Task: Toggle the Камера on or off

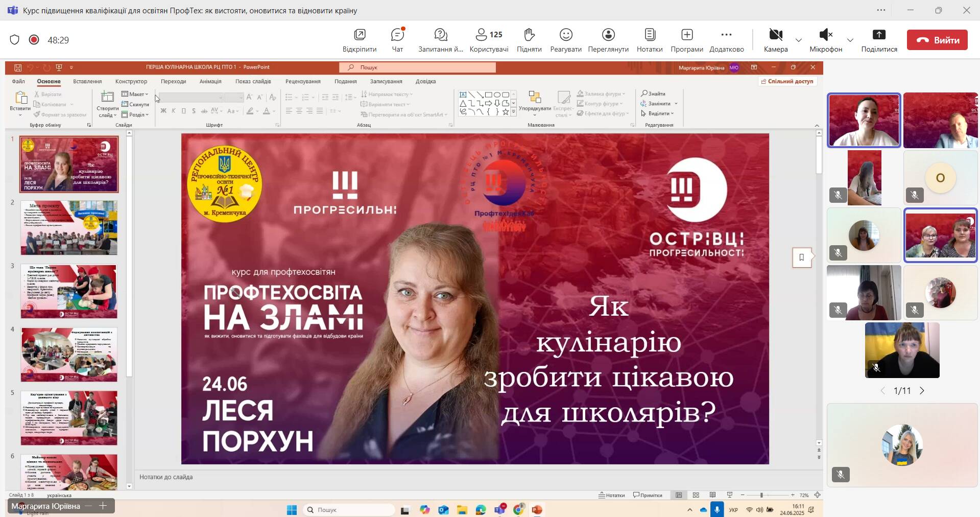Action: (776, 40)
